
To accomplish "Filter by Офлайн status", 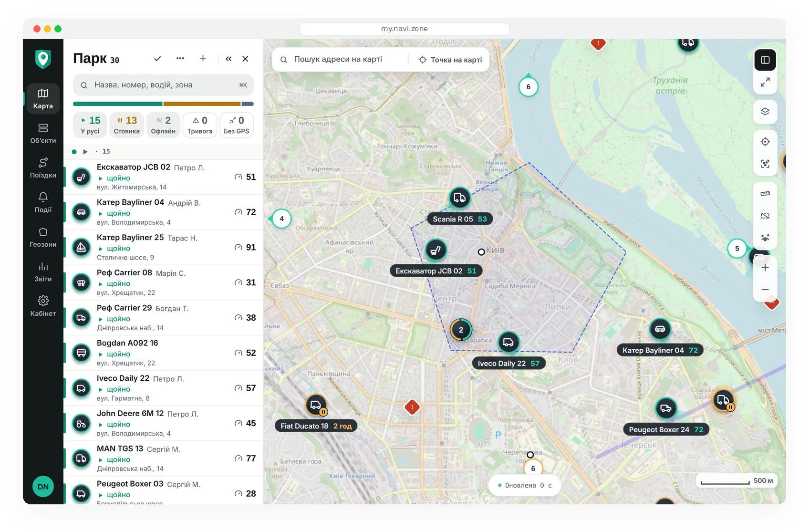I will click(163, 125).
